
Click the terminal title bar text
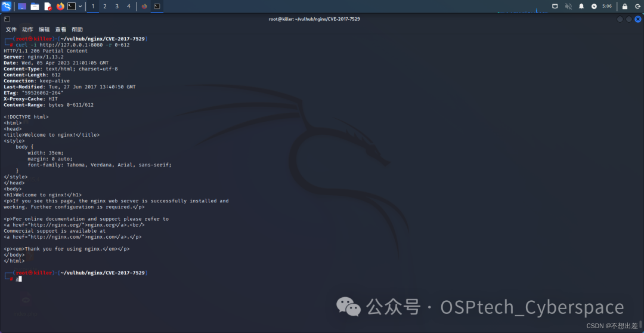(x=314, y=19)
